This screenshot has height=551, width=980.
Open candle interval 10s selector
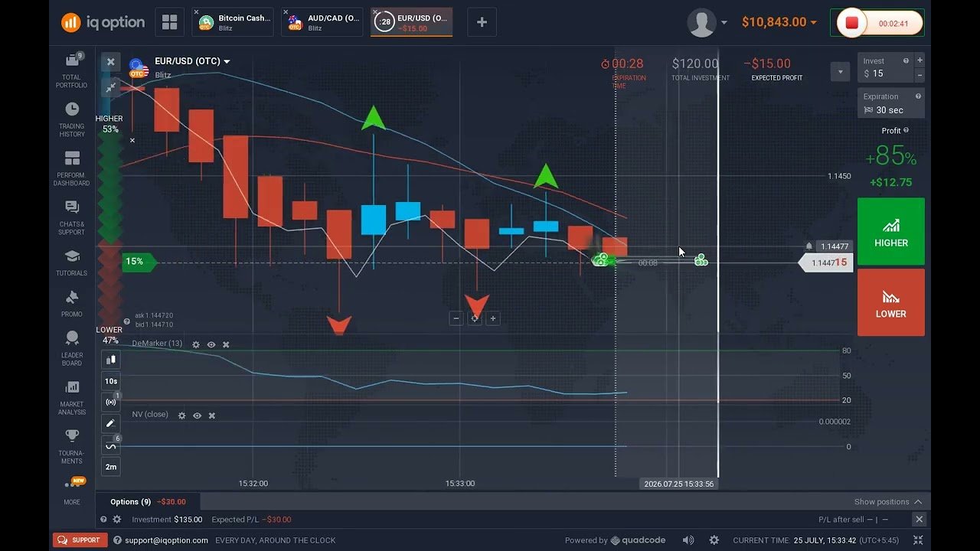pos(110,381)
